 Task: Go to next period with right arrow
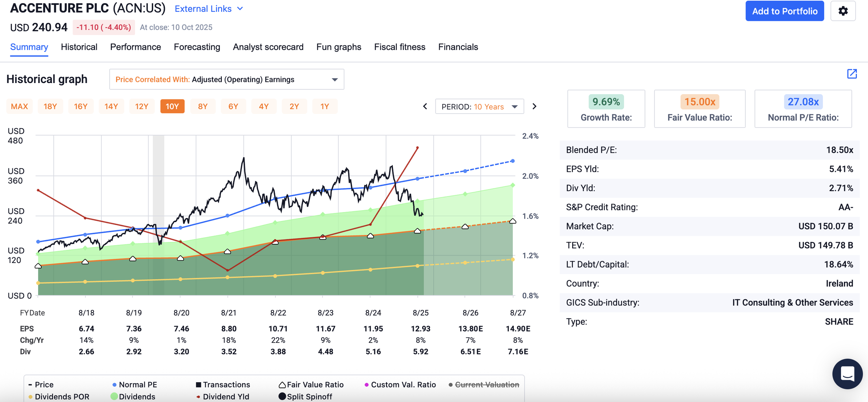pyautogui.click(x=534, y=106)
